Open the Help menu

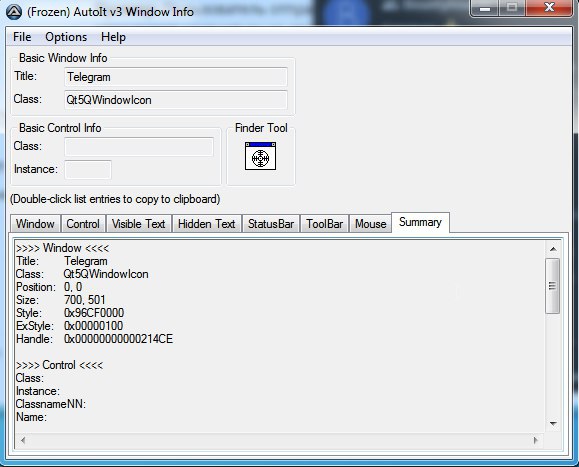pos(113,37)
